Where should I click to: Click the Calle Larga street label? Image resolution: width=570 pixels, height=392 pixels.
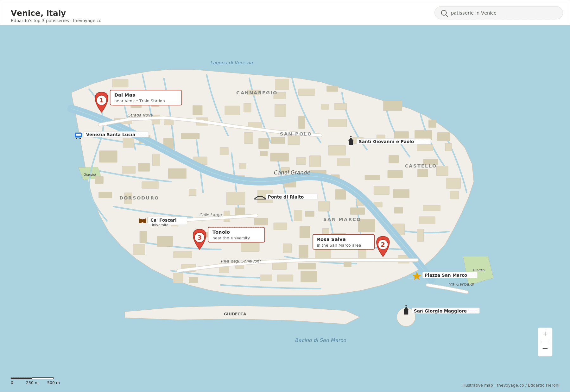(211, 215)
